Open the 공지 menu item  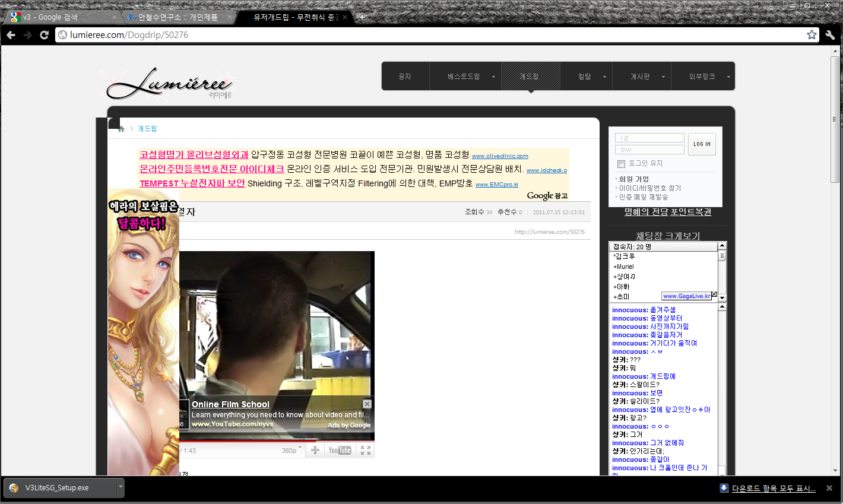click(x=405, y=77)
